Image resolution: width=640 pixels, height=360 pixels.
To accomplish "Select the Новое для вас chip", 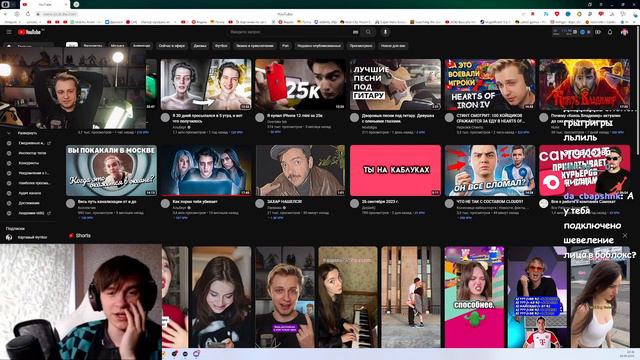I will click(393, 46).
